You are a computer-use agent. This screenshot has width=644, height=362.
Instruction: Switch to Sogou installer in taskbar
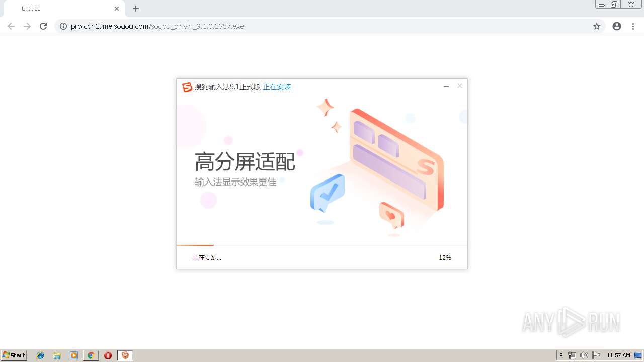click(x=125, y=355)
